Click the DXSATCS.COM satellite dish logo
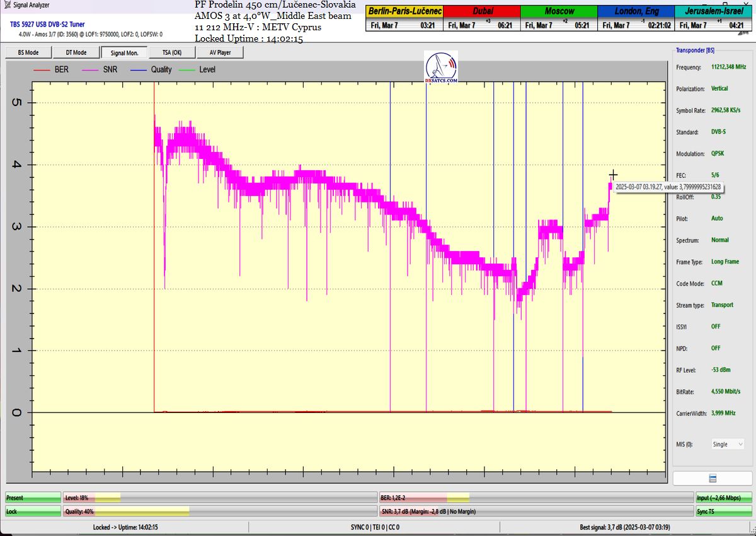This screenshot has width=756, height=536. 442,68
